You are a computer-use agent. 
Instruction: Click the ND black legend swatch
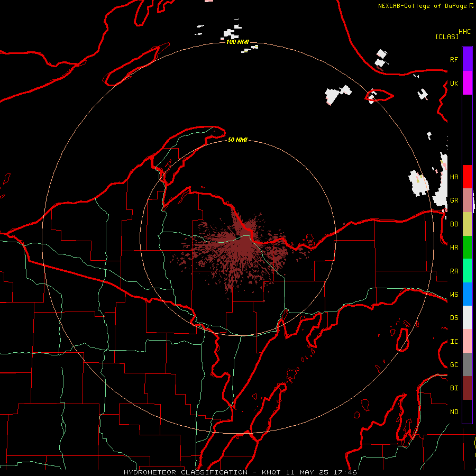tap(467, 411)
